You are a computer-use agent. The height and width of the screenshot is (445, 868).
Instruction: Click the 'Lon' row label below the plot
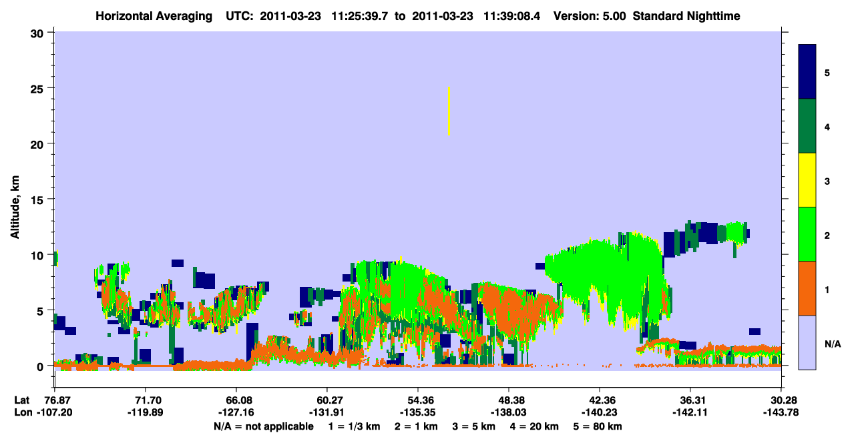22,412
